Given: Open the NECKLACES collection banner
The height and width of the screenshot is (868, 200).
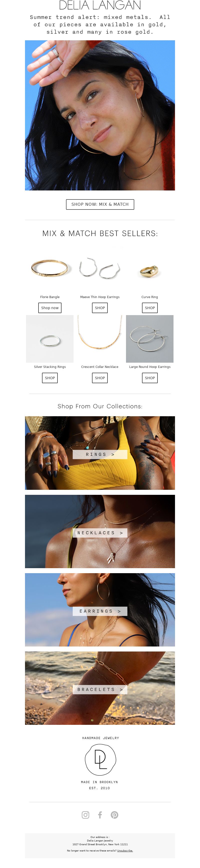Looking at the screenshot, I should [x=100, y=531].
